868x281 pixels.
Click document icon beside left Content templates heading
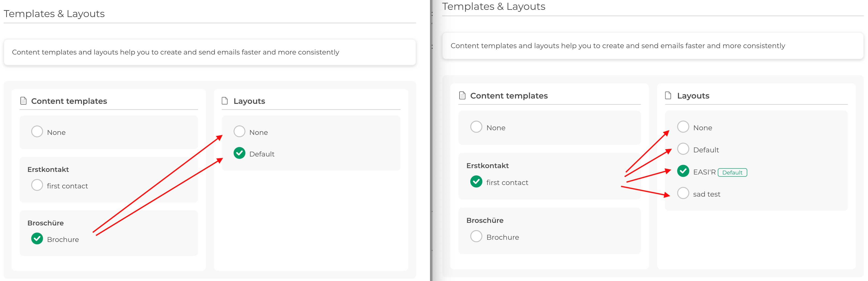(x=23, y=101)
